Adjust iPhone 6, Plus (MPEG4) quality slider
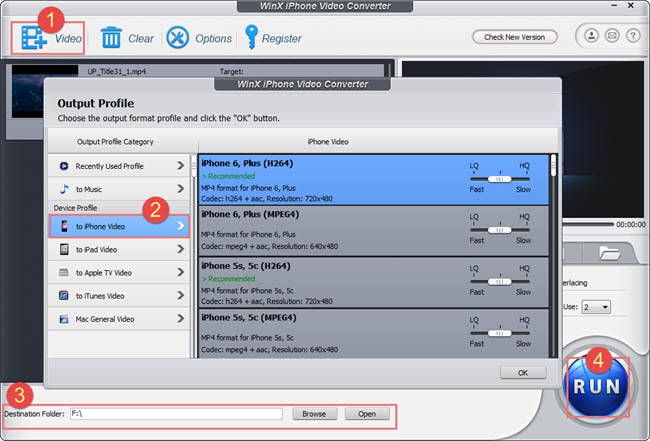This screenshot has height=441, width=650. 500,230
